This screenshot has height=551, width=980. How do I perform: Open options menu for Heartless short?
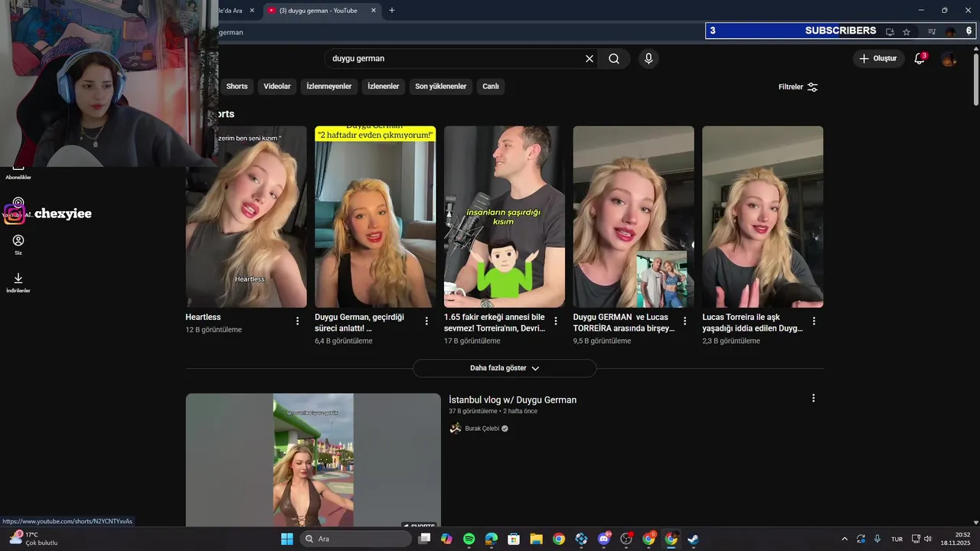[298, 321]
